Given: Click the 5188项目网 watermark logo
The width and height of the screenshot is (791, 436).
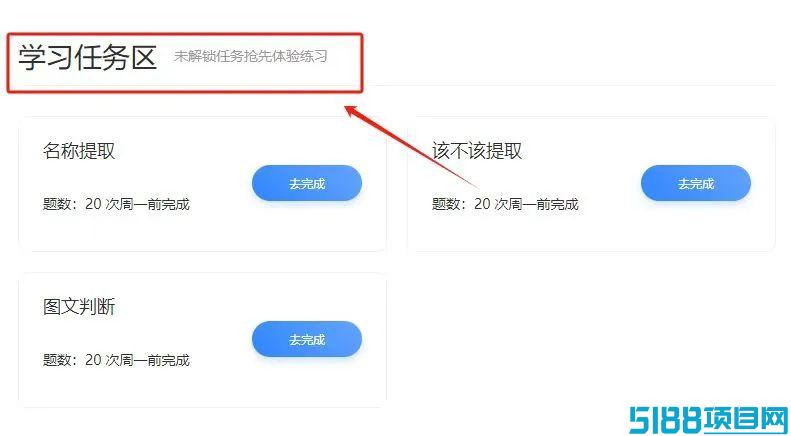Looking at the screenshot, I should (x=709, y=419).
